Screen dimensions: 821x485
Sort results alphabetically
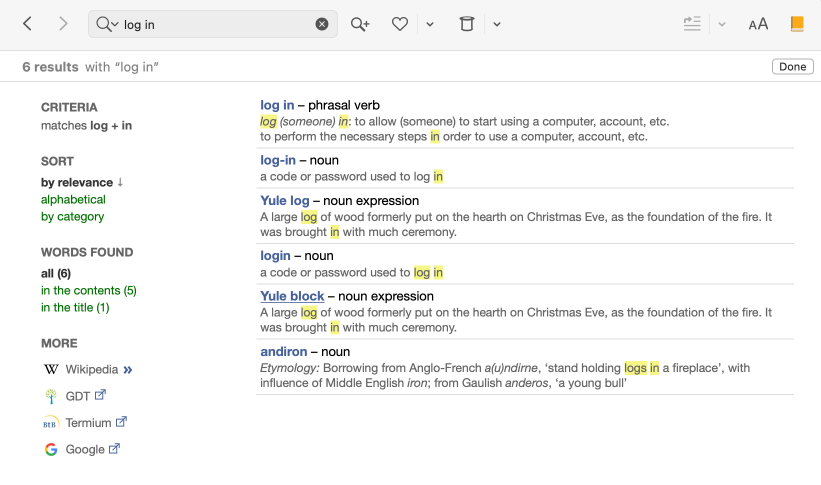click(72, 200)
